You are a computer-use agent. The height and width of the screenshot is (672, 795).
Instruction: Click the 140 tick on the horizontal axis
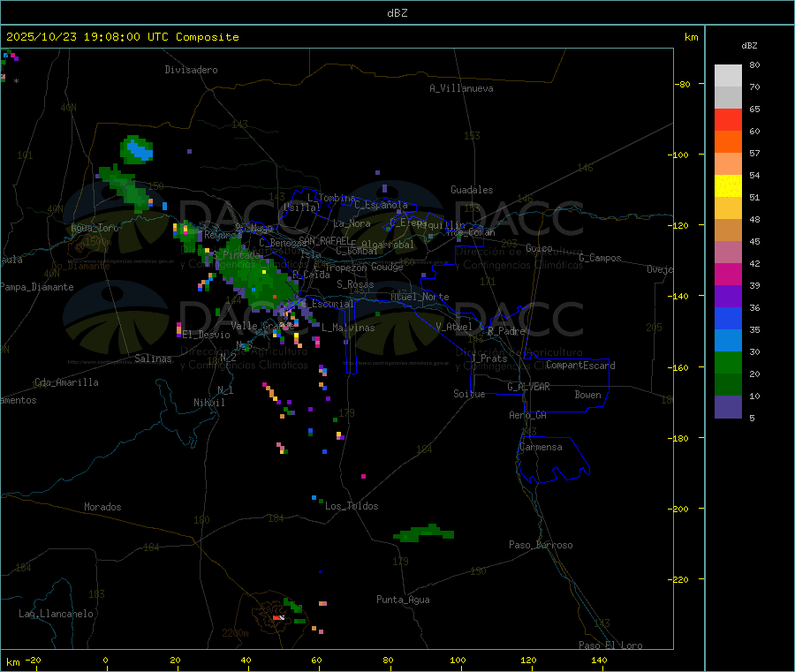pyautogui.click(x=599, y=660)
